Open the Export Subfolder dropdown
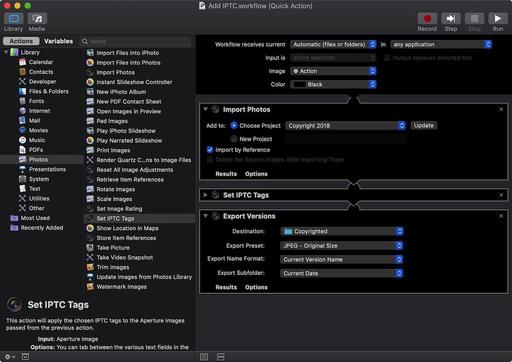 [x=342, y=273]
